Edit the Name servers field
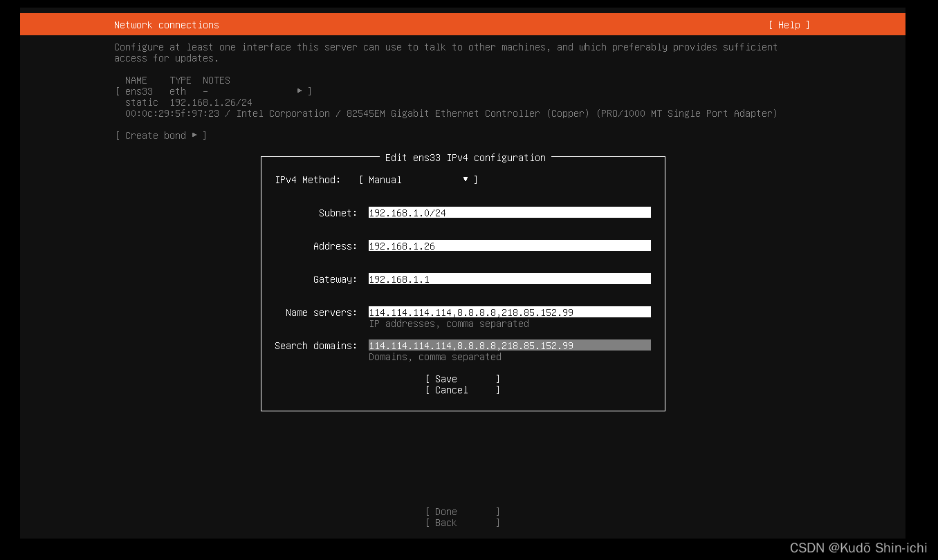The width and height of the screenshot is (938, 560). (510, 312)
